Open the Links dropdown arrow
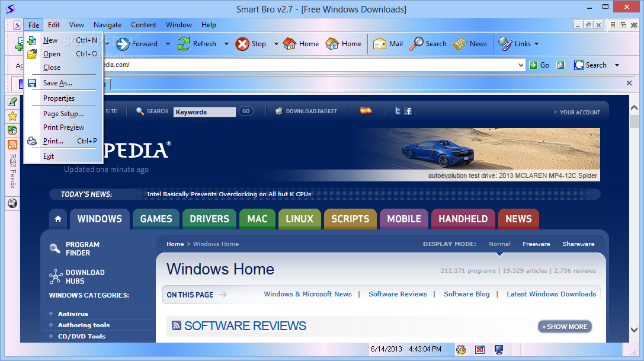 536,44
